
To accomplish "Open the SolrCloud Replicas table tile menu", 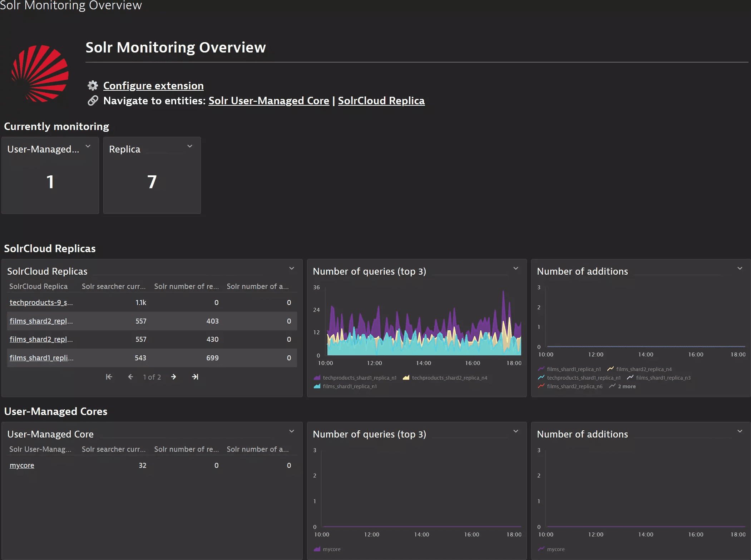I will click(x=292, y=268).
